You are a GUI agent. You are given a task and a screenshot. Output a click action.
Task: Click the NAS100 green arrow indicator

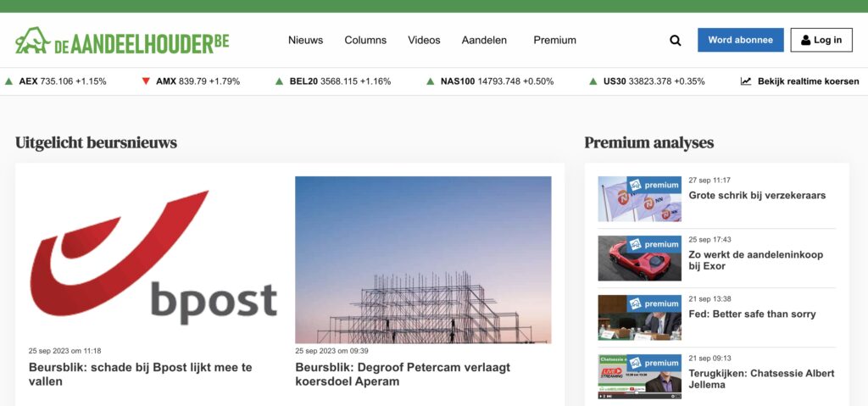(x=431, y=81)
